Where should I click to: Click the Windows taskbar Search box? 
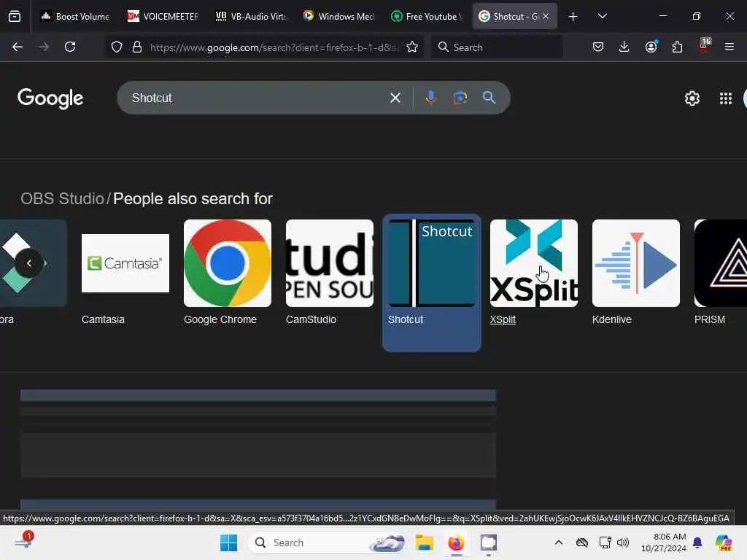click(x=328, y=542)
